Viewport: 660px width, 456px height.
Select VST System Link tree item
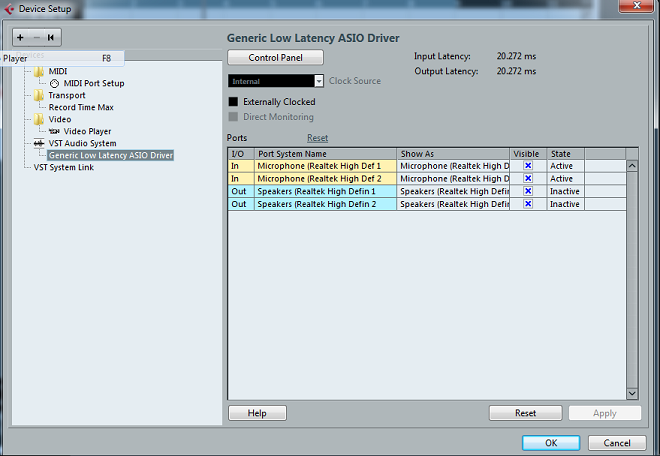pyautogui.click(x=64, y=167)
